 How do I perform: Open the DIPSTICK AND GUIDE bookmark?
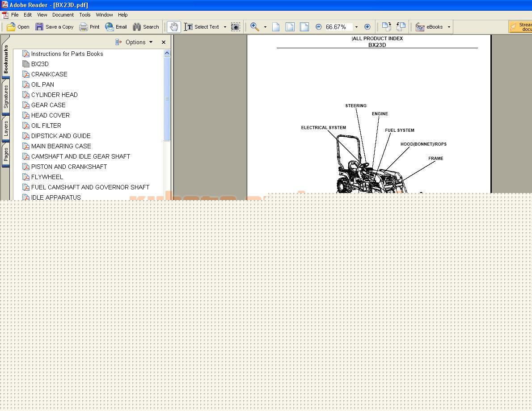(61, 136)
